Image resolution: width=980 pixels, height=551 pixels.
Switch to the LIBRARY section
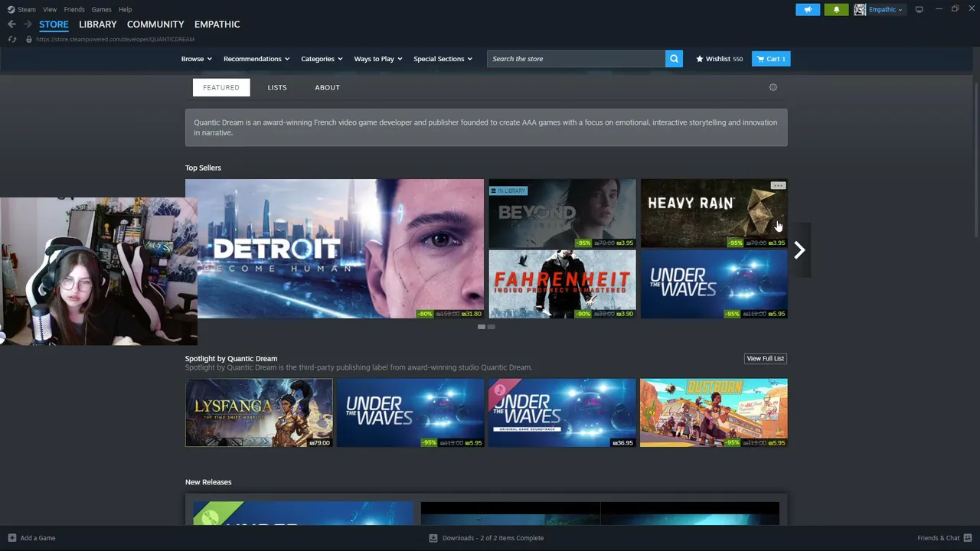pos(98,24)
